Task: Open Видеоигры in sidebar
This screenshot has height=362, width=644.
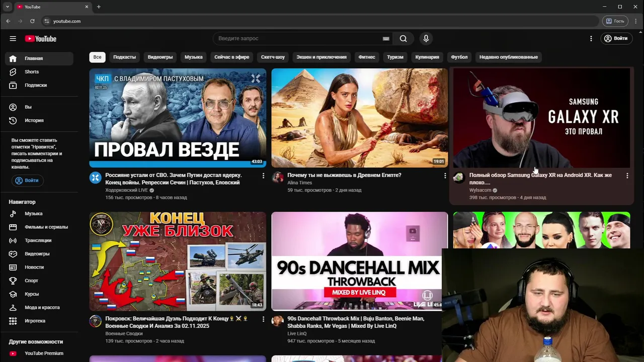Action: [x=39, y=254]
